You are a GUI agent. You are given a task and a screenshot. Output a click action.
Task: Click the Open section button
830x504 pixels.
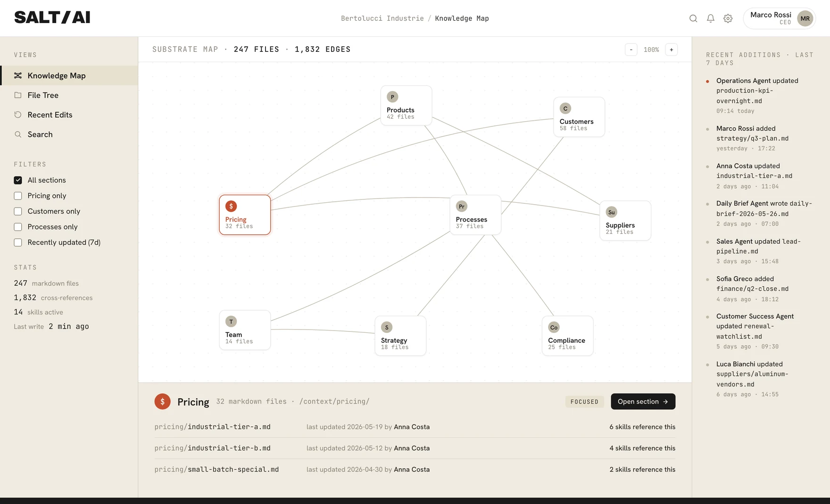coord(643,401)
